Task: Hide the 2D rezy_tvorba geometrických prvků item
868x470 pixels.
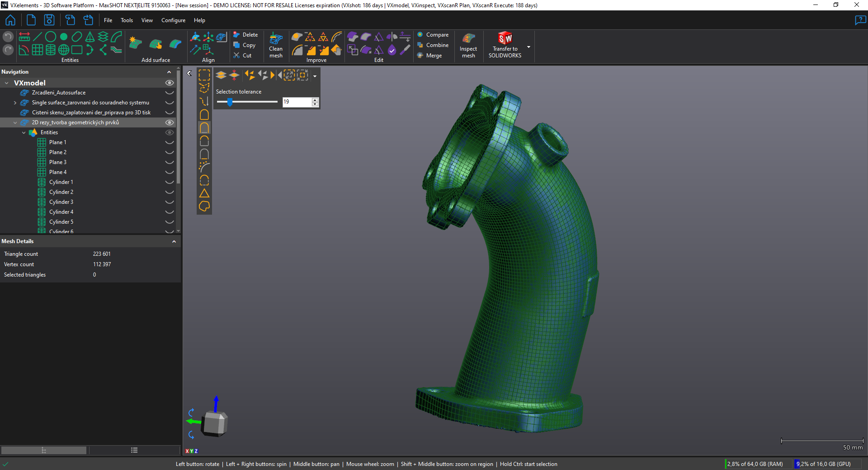Action: (170, 122)
